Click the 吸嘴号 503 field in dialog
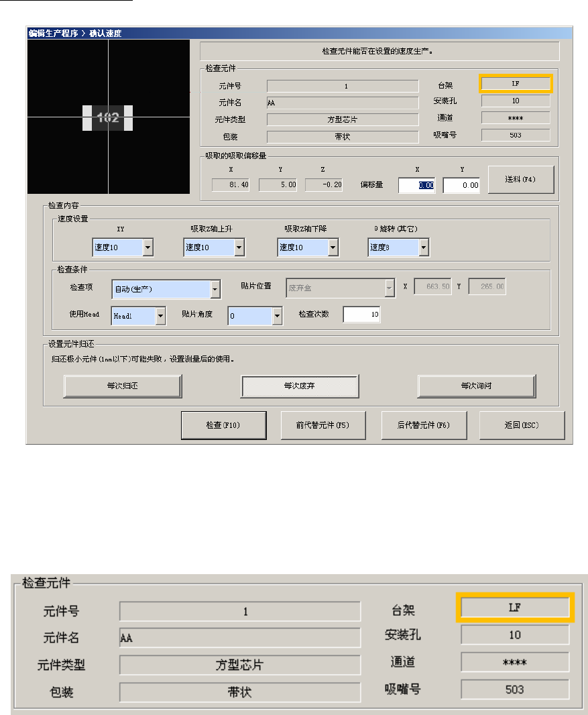 pyautogui.click(x=516, y=135)
